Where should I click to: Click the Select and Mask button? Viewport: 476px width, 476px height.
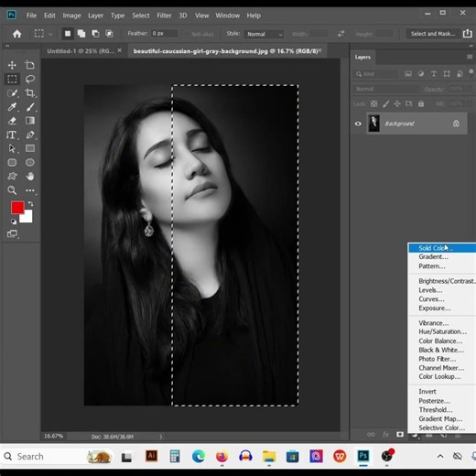coord(433,34)
